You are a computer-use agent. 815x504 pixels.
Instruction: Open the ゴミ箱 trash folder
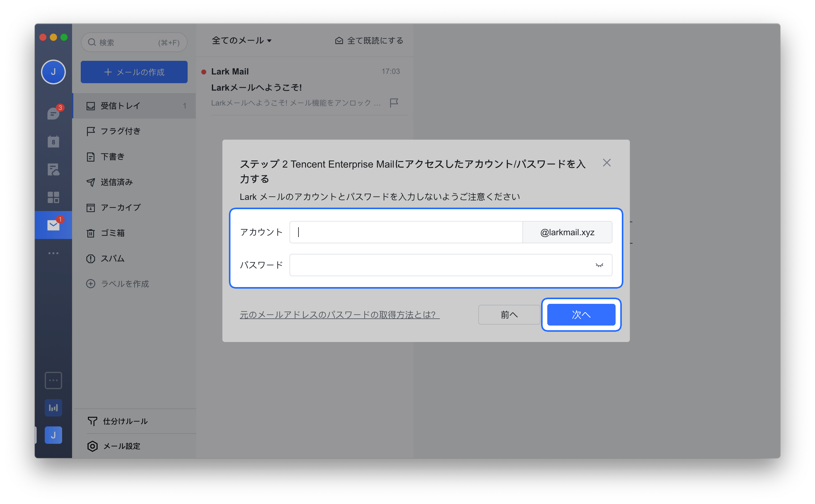pyautogui.click(x=112, y=233)
